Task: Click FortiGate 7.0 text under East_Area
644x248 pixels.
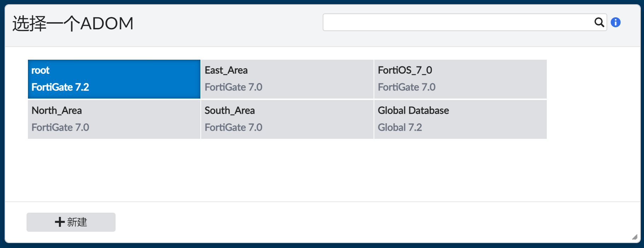Action: pyautogui.click(x=233, y=87)
